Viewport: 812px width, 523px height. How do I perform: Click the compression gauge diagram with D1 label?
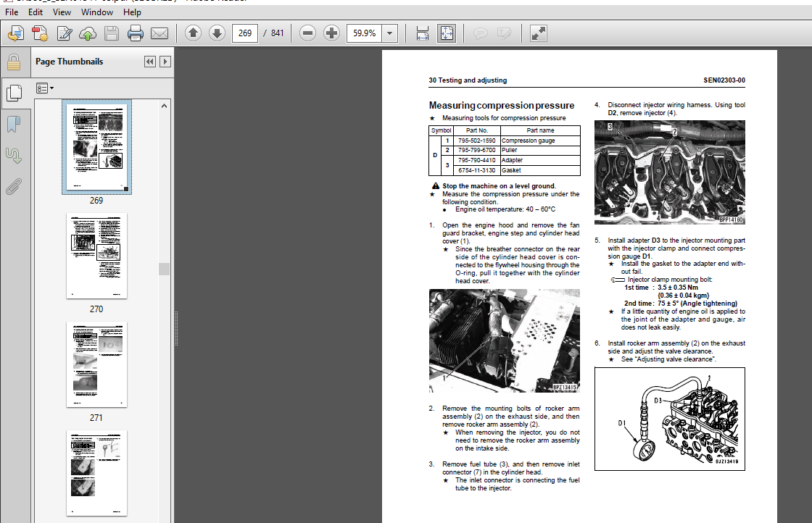670,419
